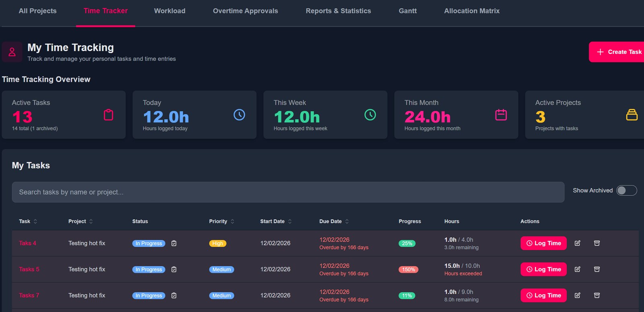This screenshot has width=644, height=312.
Task: Click the Create Task button
Action: point(619,52)
